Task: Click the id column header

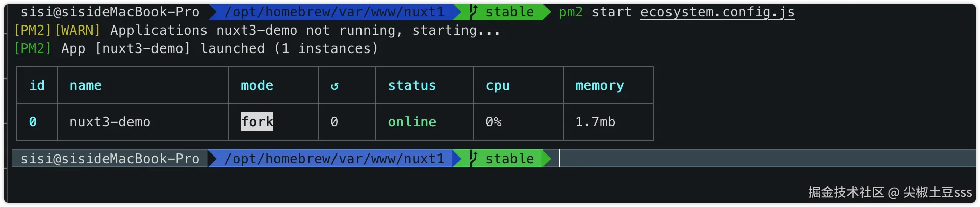Action: click(37, 85)
